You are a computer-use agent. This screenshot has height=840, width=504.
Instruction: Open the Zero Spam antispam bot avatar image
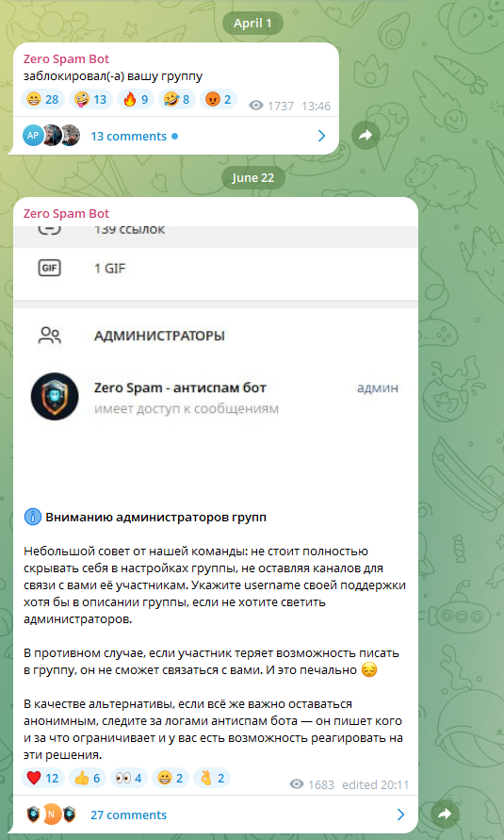pos(55,396)
